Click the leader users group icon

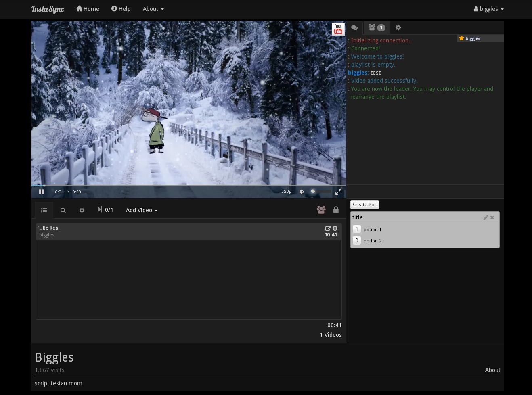tap(321, 209)
